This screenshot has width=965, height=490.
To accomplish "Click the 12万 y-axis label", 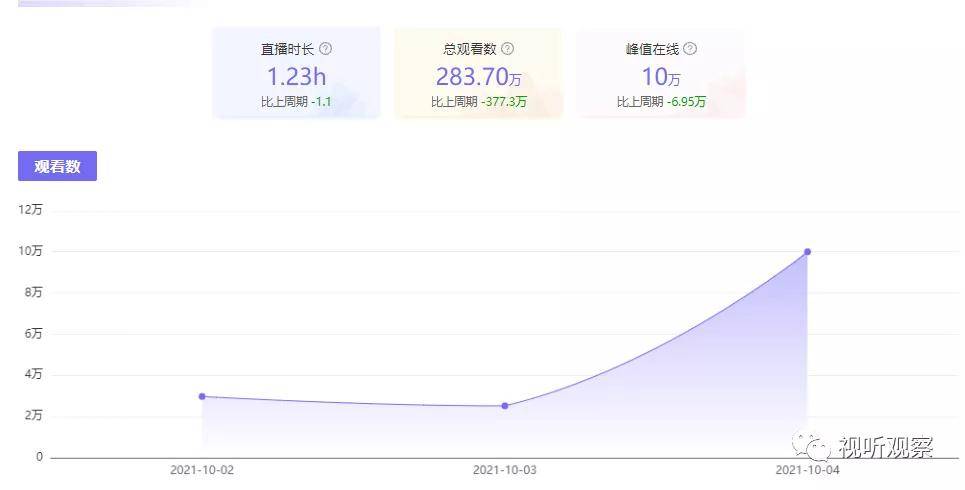I will pyautogui.click(x=30, y=210).
